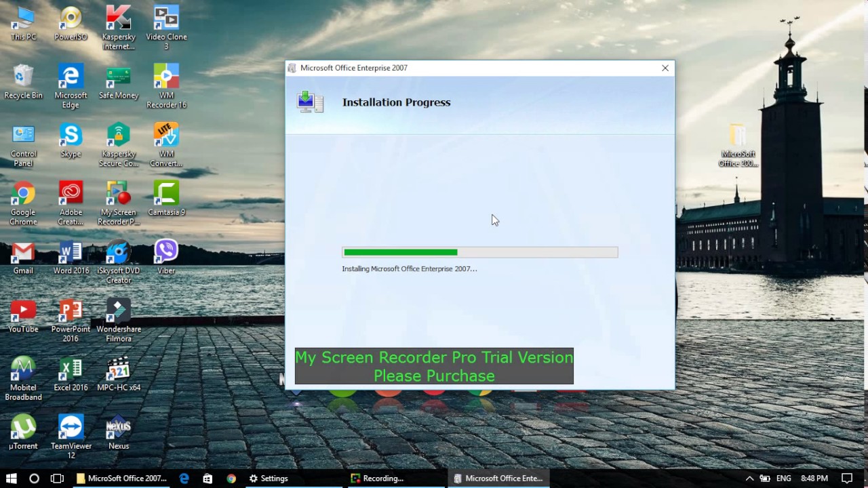Open the Google Chrome desktop shortcut
This screenshot has height=488, width=868.
(23, 203)
